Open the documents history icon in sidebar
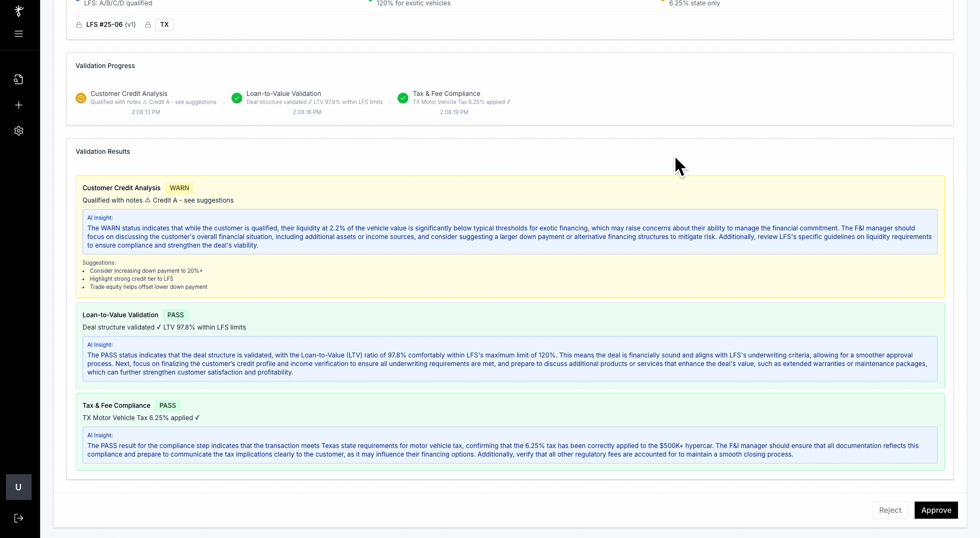The width and height of the screenshot is (980, 538). [19, 79]
